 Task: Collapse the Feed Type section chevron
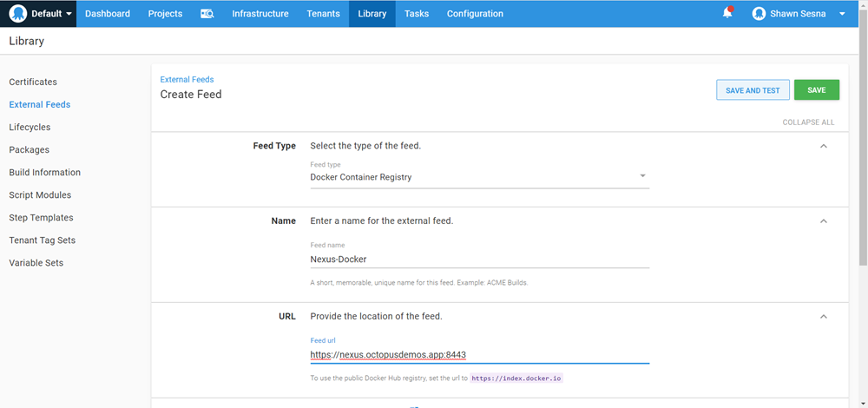pos(823,147)
